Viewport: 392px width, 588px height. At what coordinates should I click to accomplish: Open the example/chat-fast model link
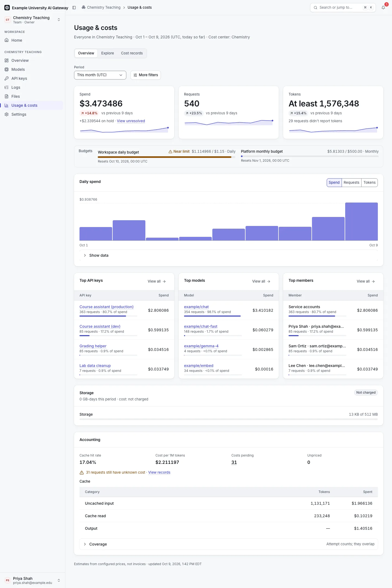pos(201,326)
